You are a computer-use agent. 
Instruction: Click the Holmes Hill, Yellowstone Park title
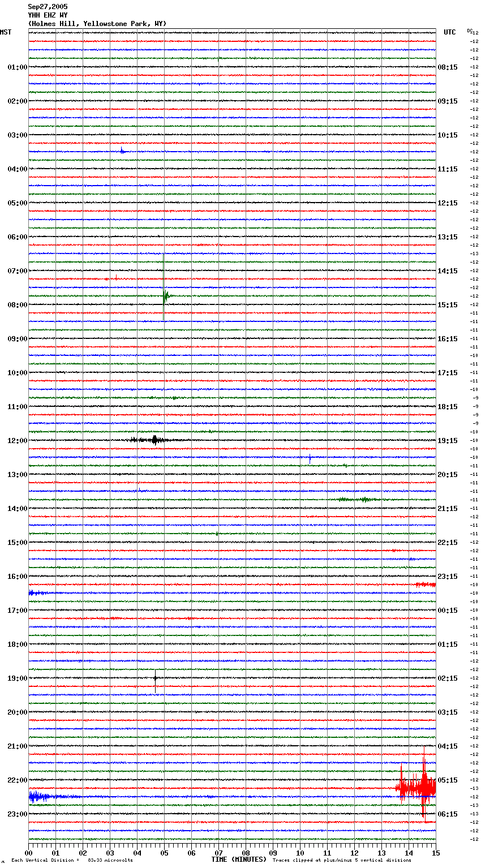97,24
